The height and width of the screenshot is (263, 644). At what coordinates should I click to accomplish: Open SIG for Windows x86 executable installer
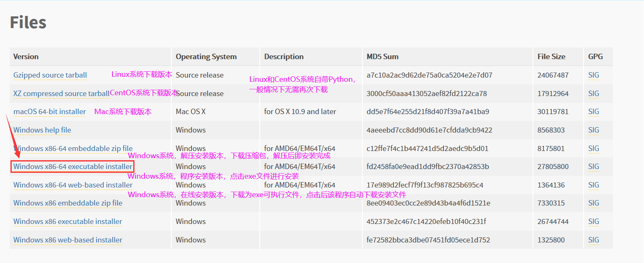[594, 221]
